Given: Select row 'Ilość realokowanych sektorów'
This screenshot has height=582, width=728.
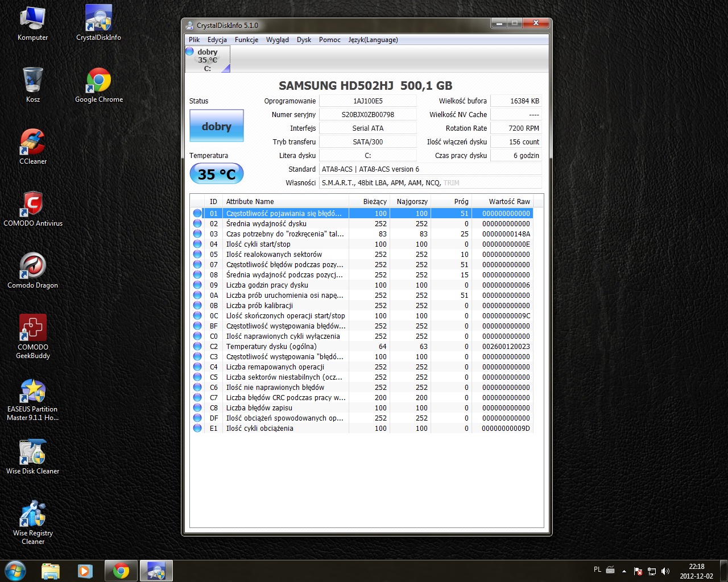Looking at the screenshot, I should pyautogui.click(x=362, y=254).
